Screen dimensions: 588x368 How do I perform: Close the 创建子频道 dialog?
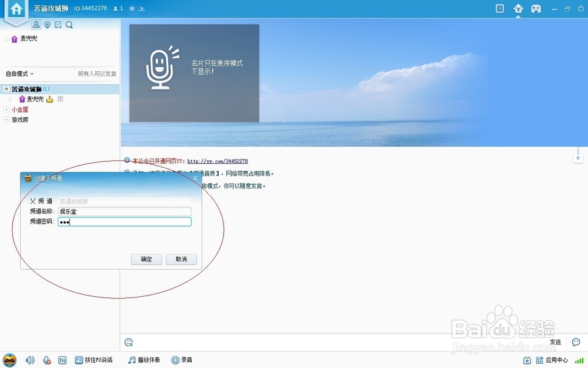(195, 178)
